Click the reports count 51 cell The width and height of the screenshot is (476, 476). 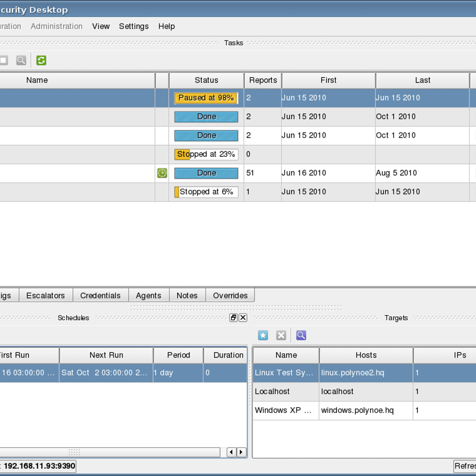pyautogui.click(x=263, y=173)
